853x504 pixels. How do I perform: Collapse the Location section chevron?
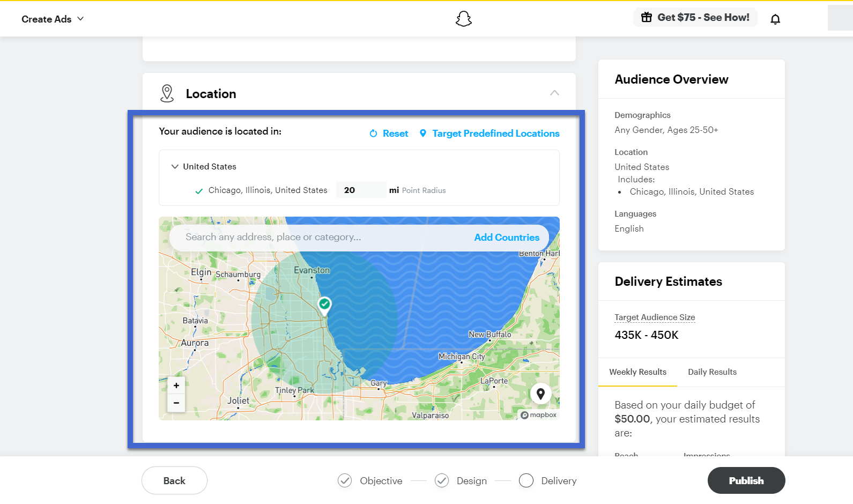click(x=554, y=93)
